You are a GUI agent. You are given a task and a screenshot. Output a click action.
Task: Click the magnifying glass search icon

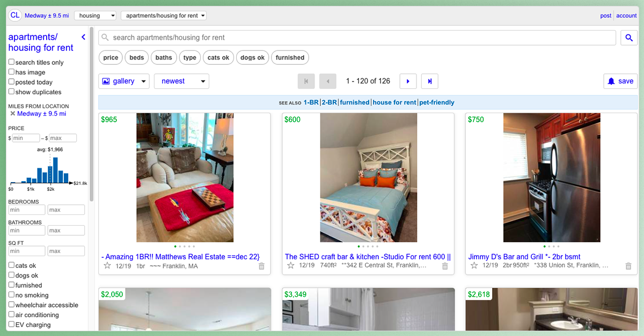628,38
